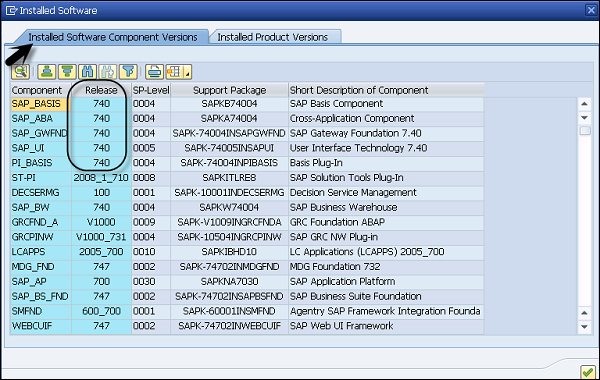Click the Release column header
Image resolution: width=600 pixels, height=380 pixels.
coord(101,90)
